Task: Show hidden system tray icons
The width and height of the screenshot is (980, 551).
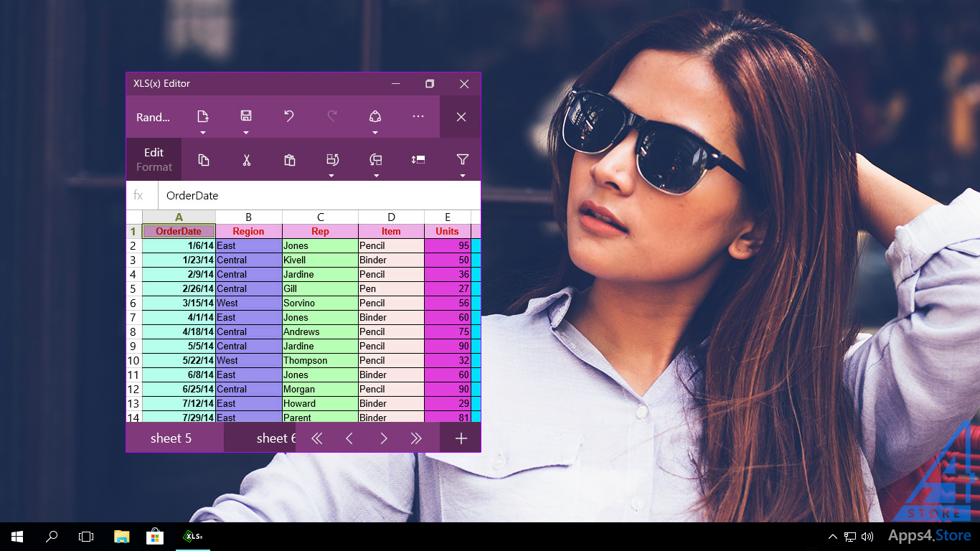Action: 832,537
